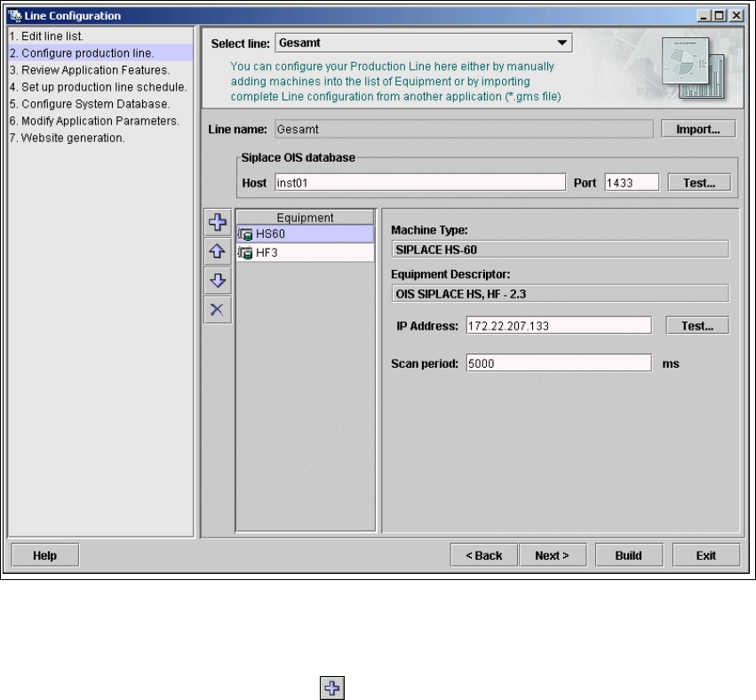Focus the Host field containing inst01
Image resolution: width=756 pixels, height=700 pixels.
coord(420,183)
